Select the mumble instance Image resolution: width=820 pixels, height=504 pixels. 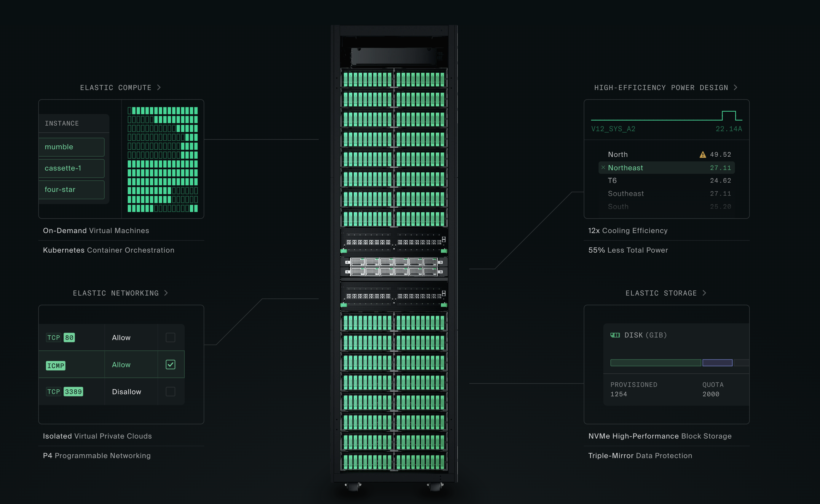[x=71, y=147]
